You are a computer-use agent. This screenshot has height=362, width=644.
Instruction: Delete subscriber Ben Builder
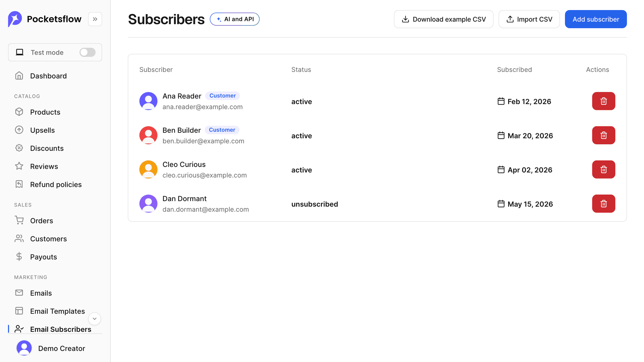point(603,135)
